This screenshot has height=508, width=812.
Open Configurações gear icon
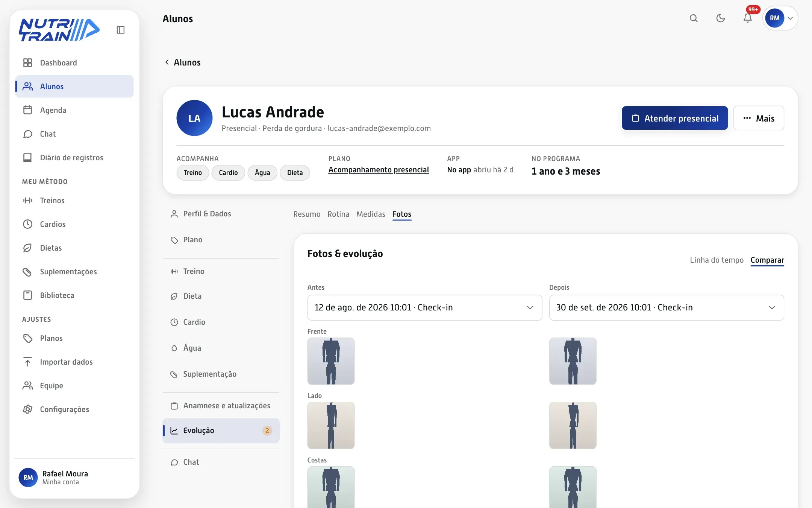pos(27,409)
